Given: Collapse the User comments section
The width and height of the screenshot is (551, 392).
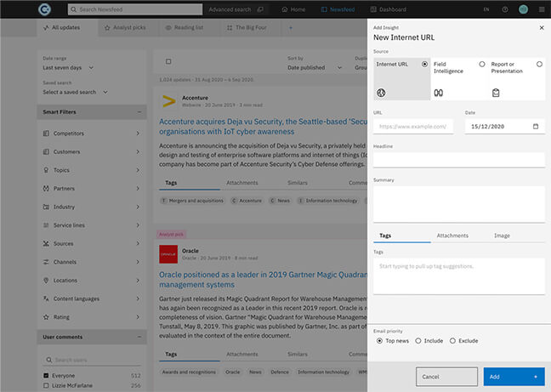Looking at the screenshot, I should (139, 337).
